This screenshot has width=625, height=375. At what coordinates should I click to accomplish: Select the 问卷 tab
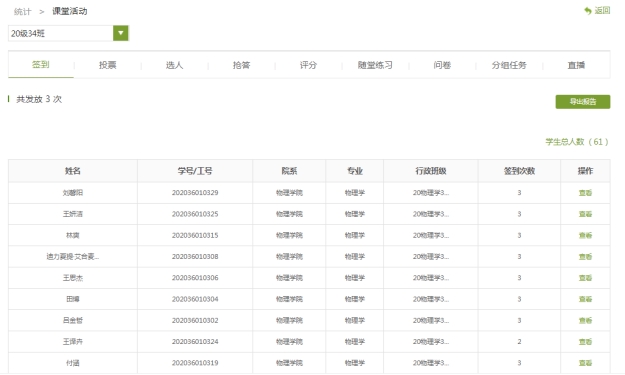point(442,65)
